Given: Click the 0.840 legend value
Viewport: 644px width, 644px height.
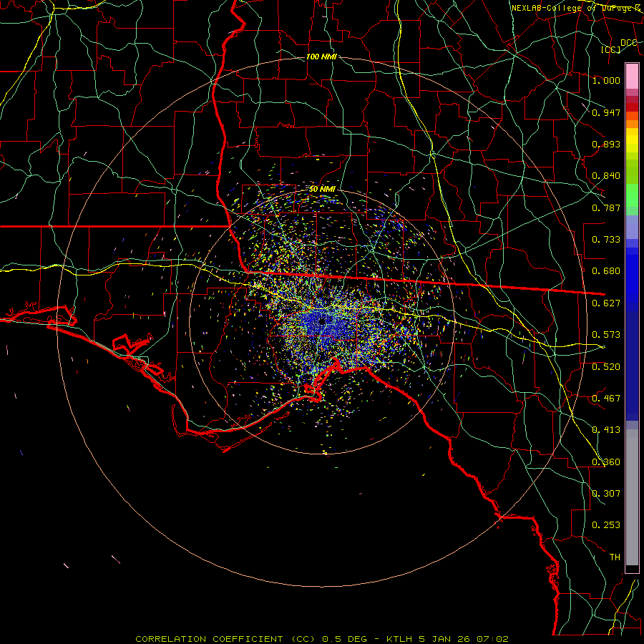Looking at the screenshot, I should tap(606, 176).
